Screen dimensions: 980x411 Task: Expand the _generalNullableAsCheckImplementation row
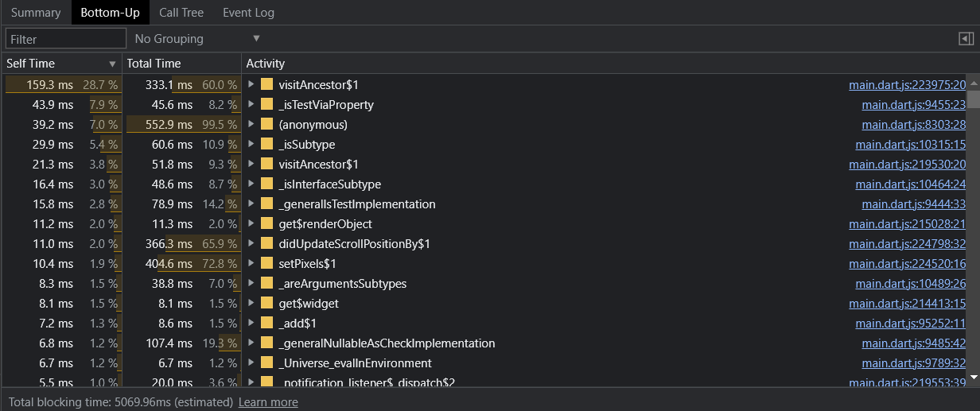pyautogui.click(x=251, y=343)
